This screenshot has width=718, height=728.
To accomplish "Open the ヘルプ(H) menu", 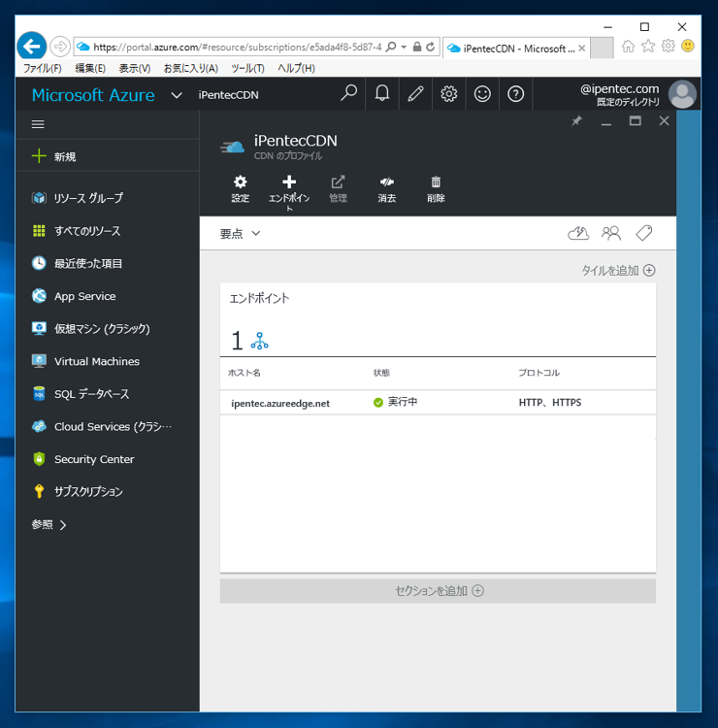I will point(296,68).
